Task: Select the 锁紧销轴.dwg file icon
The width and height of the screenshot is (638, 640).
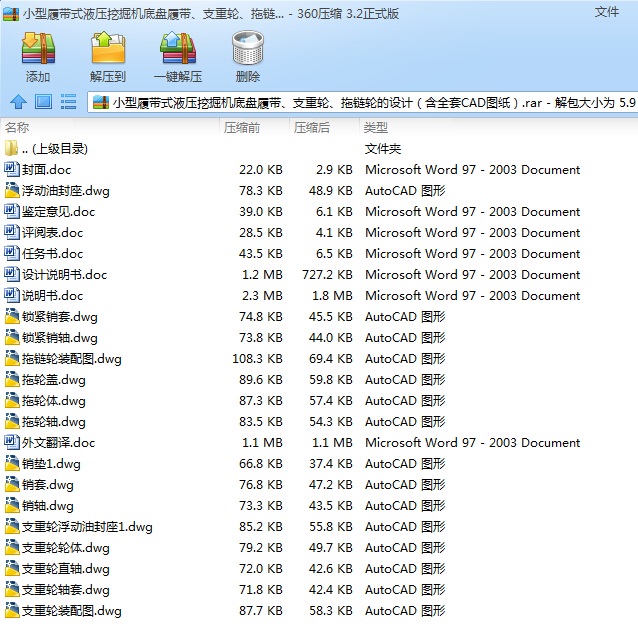Action: point(12,337)
